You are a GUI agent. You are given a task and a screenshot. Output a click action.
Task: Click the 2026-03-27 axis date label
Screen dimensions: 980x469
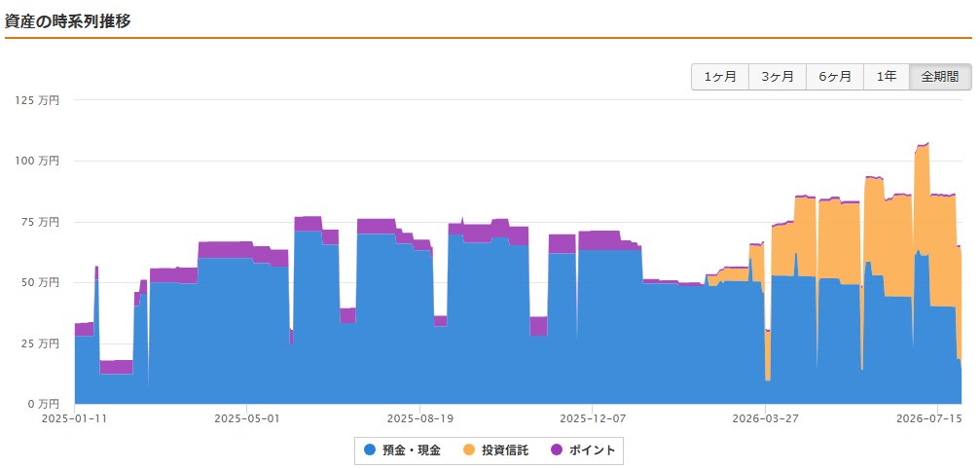(x=764, y=417)
